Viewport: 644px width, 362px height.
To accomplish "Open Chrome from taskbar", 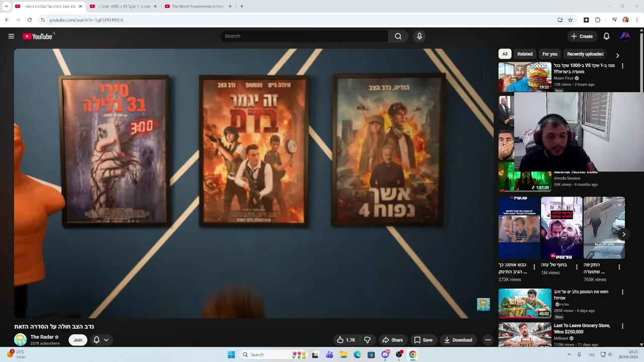I will [413, 354].
